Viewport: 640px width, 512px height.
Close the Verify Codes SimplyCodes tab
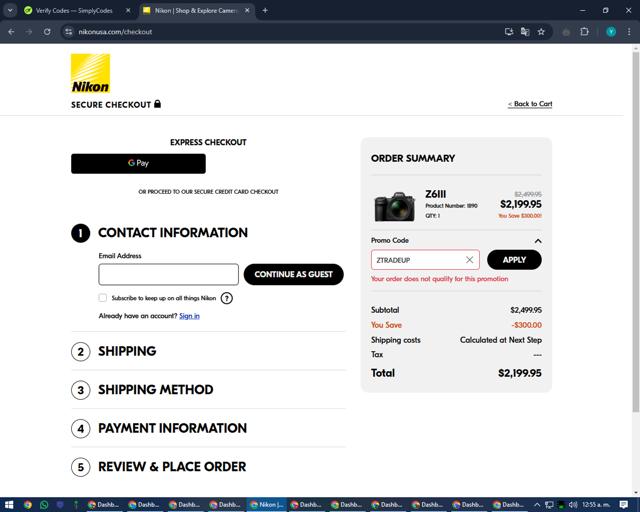[x=128, y=10]
